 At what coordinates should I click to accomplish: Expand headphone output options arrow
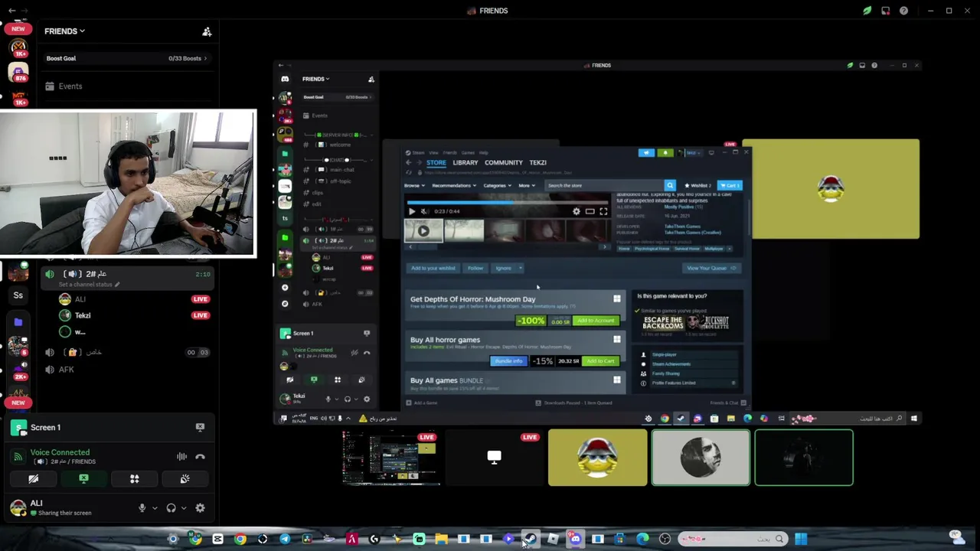[184, 508]
